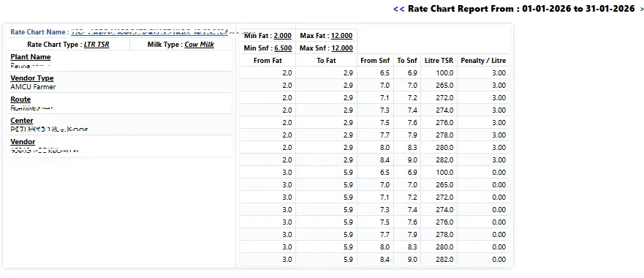The height and width of the screenshot is (278, 644).
Task: Click Litre TSR 100.0 in the From Fat 2.0 group
Action: click(x=445, y=72)
